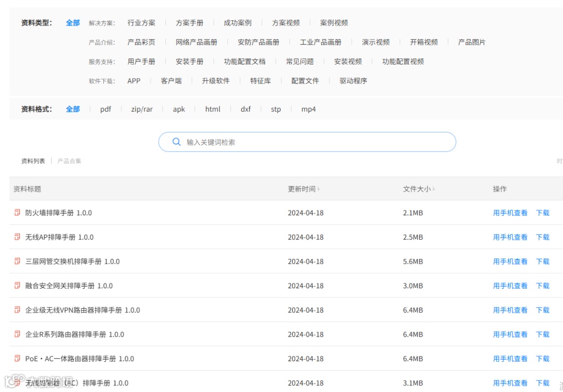This screenshot has width=563, height=392.
Task: Filter by 用户手册
Action: [x=141, y=62]
